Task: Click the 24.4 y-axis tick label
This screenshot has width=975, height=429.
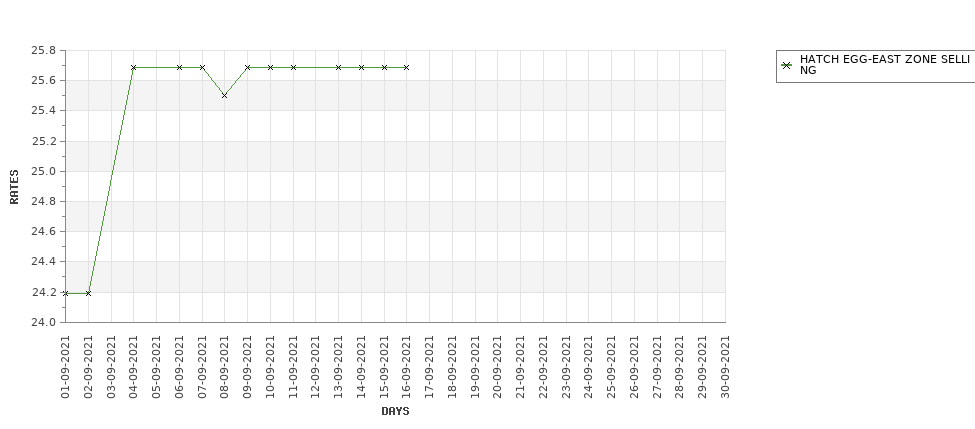Action: [x=43, y=262]
